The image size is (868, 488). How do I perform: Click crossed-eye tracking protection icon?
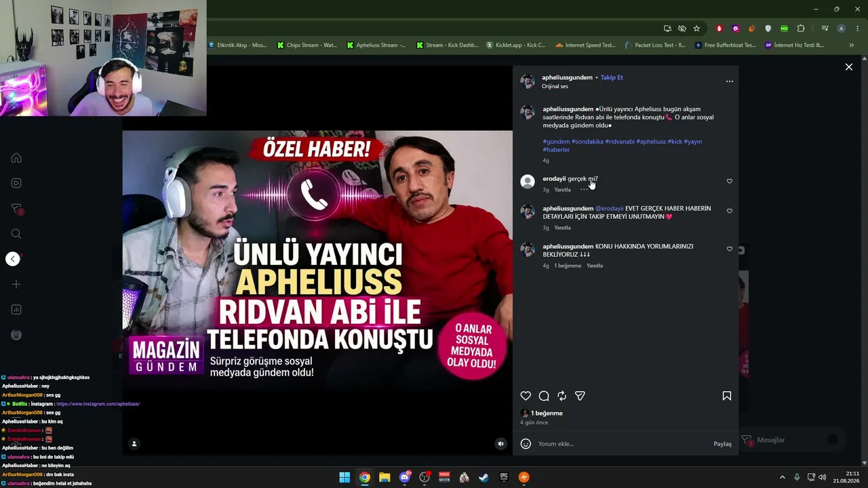click(682, 28)
